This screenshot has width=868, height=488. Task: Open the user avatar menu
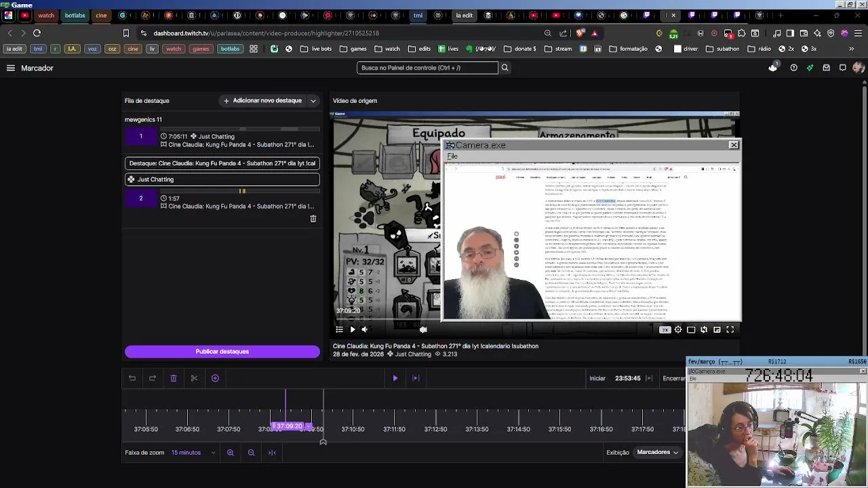(x=859, y=68)
